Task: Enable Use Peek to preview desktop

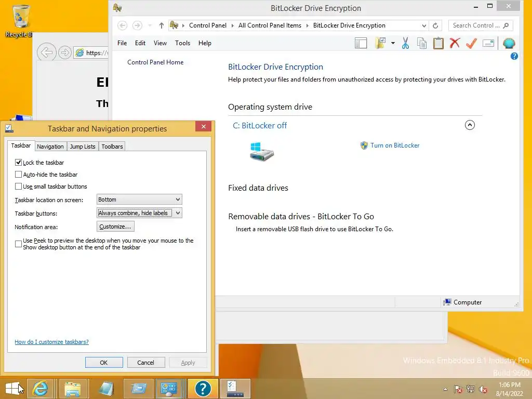Action: click(x=18, y=244)
